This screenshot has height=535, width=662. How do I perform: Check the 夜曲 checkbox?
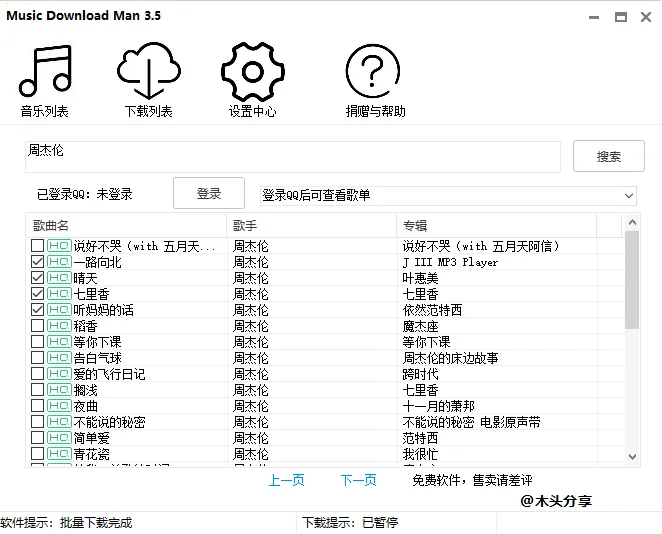[x=38, y=406]
